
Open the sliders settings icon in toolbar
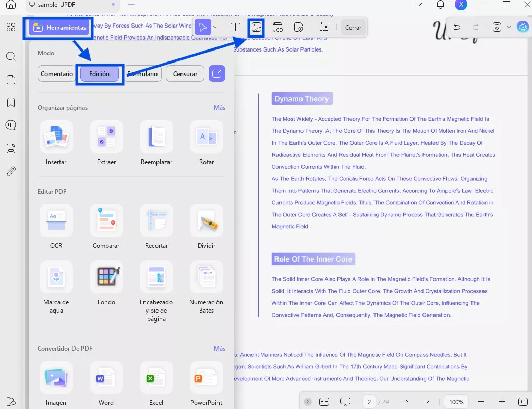[324, 28]
